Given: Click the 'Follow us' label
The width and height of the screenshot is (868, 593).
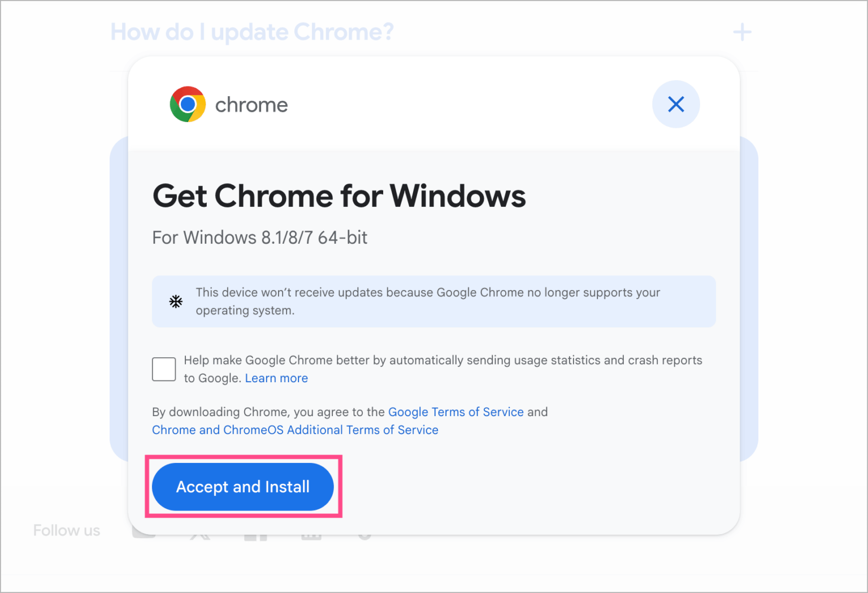Looking at the screenshot, I should click(67, 530).
